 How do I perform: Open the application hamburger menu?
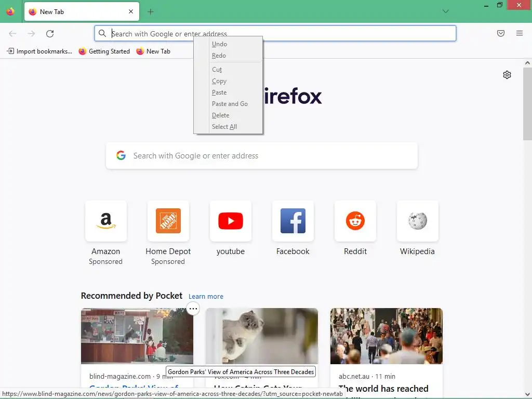pyautogui.click(x=520, y=33)
